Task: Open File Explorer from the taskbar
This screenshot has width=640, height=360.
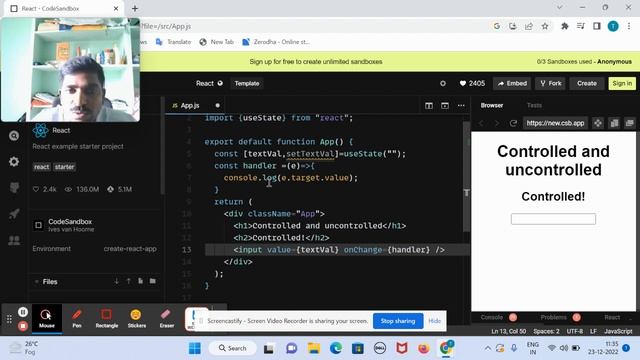Action: [313, 348]
